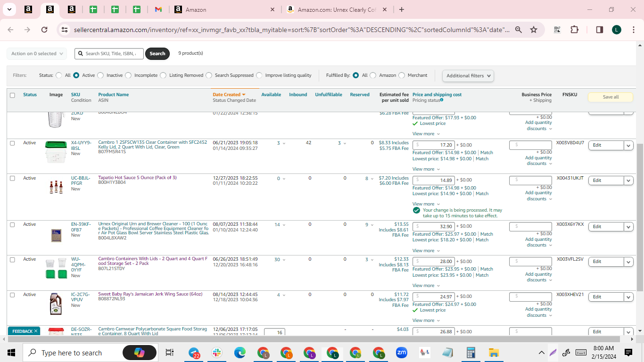This screenshot has width=644, height=362.
Task: Open Calculator from the taskbar
Action: (471, 353)
